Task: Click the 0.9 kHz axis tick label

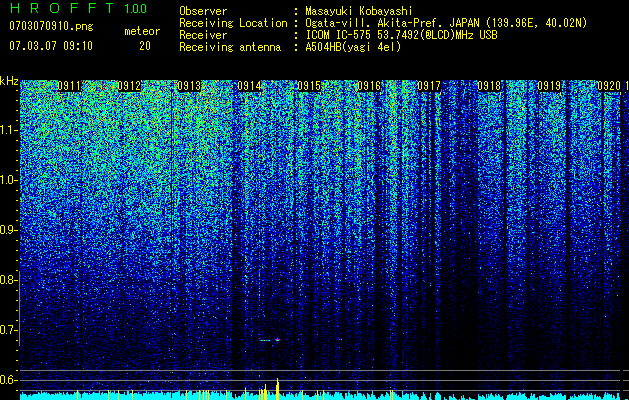Action: click(x=7, y=230)
